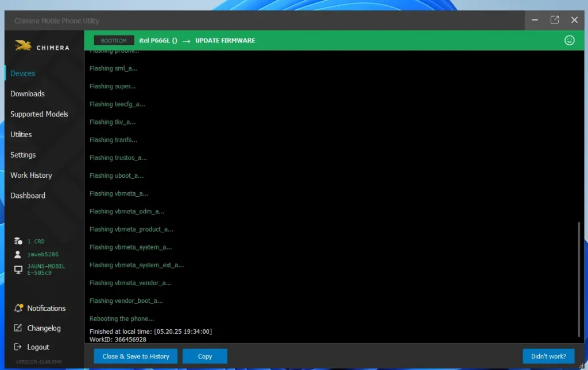Click the 'Flashing vbmeta_vendor_a...' log line
The width and height of the screenshot is (588, 370).
click(x=130, y=283)
